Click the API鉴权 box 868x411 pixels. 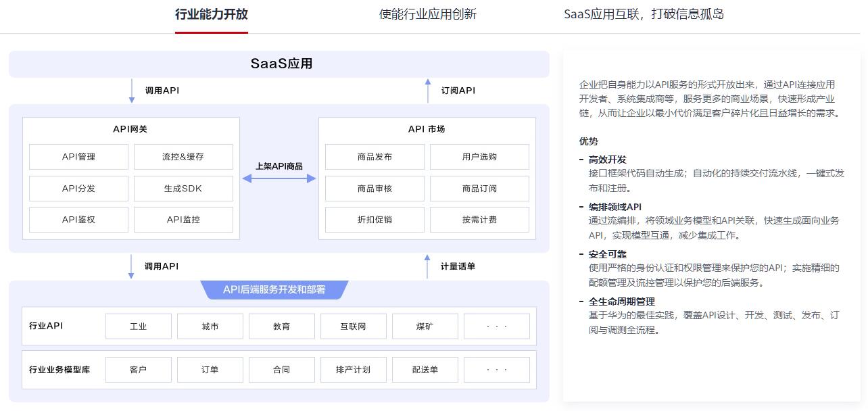coord(78,220)
